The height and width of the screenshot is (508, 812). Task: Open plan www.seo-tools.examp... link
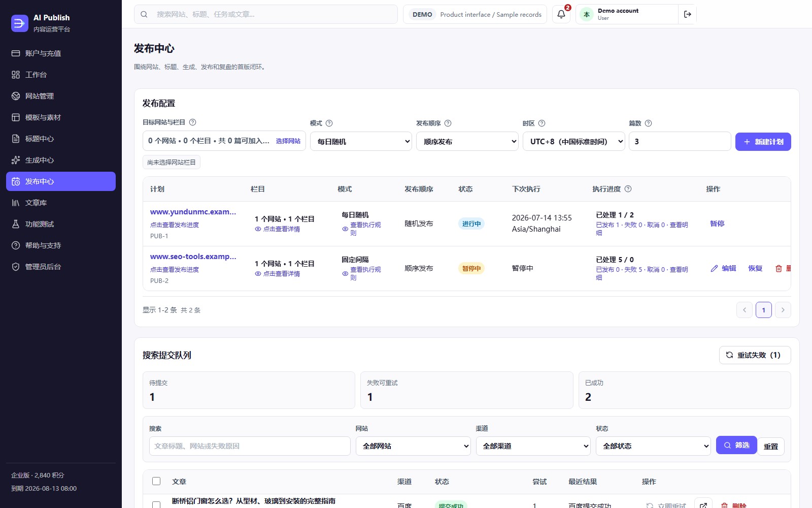pos(193,257)
